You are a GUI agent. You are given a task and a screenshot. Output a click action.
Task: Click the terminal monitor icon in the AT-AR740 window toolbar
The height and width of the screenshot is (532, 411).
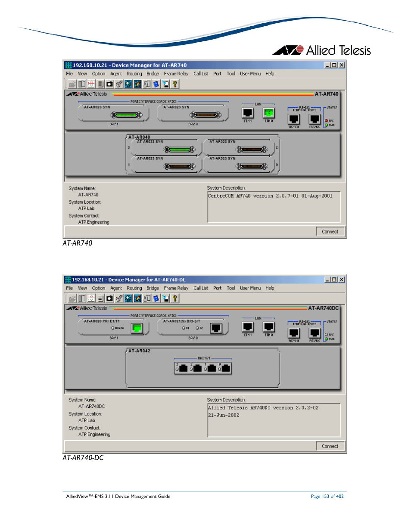click(165, 84)
